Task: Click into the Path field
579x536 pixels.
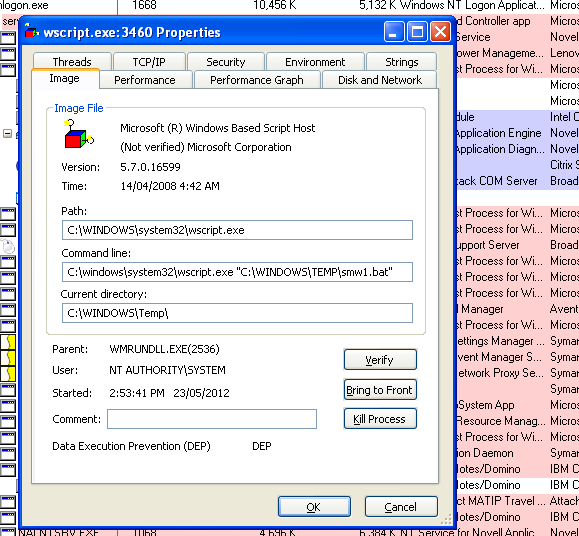Action: click(x=237, y=230)
